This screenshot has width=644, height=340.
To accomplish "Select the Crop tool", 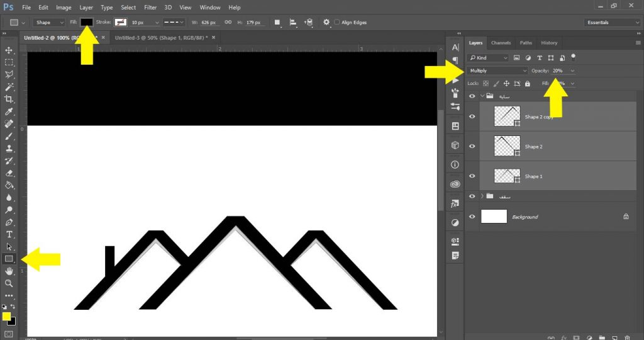I will pos(9,99).
